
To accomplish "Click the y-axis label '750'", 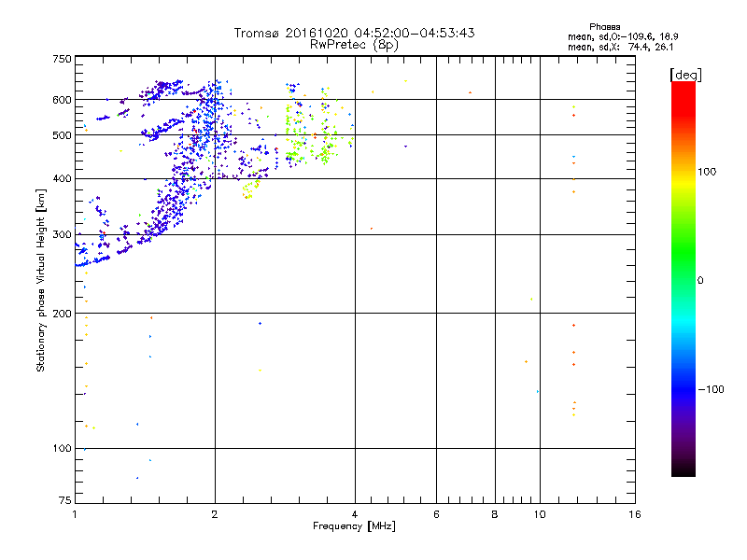I will (x=62, y=59).
